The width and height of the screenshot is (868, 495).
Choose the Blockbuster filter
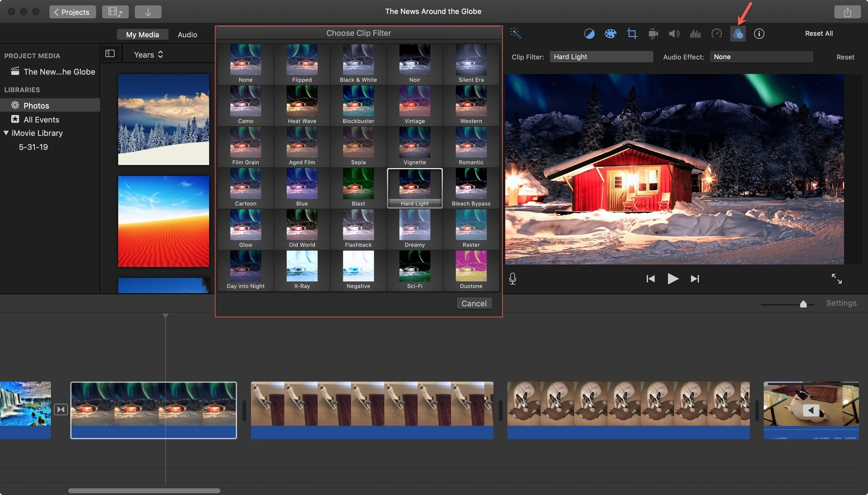[x=358, y=105]
